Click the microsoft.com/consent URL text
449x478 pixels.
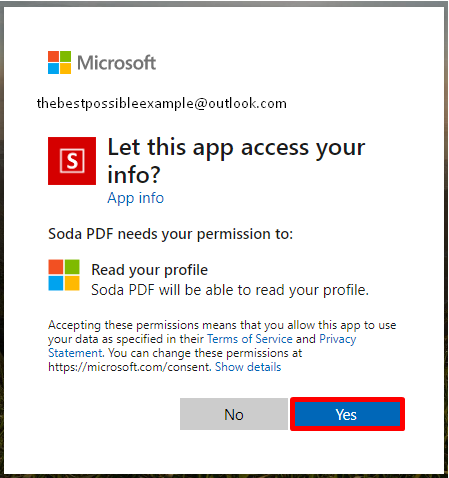130,367
